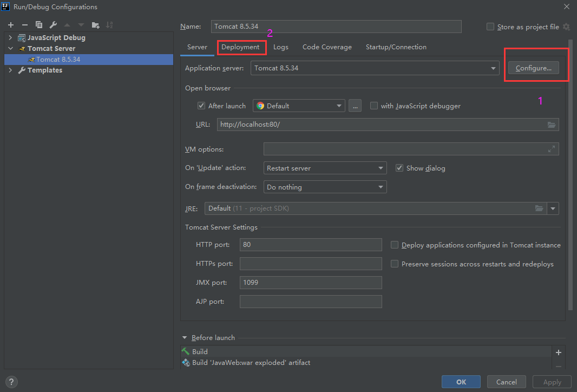Click into Name field
The width and height of the screenshot is (577, 392).
(x=336, y=27)
